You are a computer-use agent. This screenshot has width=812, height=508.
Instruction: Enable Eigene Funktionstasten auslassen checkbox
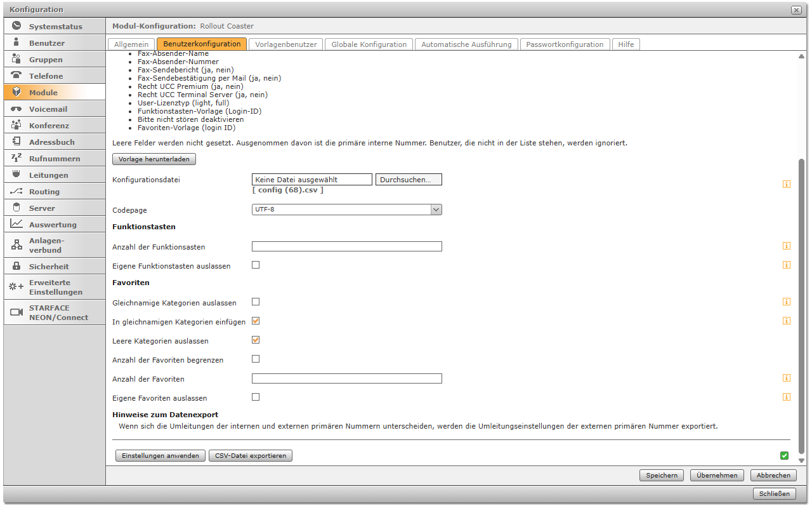tap(256, 265)
